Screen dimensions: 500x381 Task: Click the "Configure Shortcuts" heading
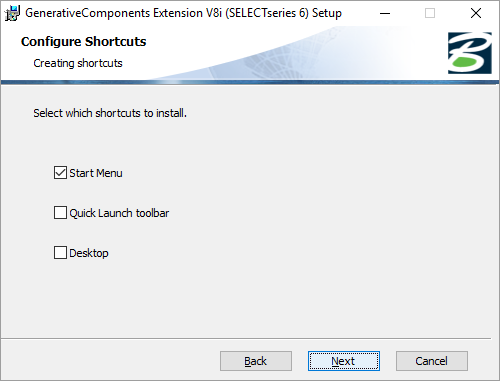(83, 42)
